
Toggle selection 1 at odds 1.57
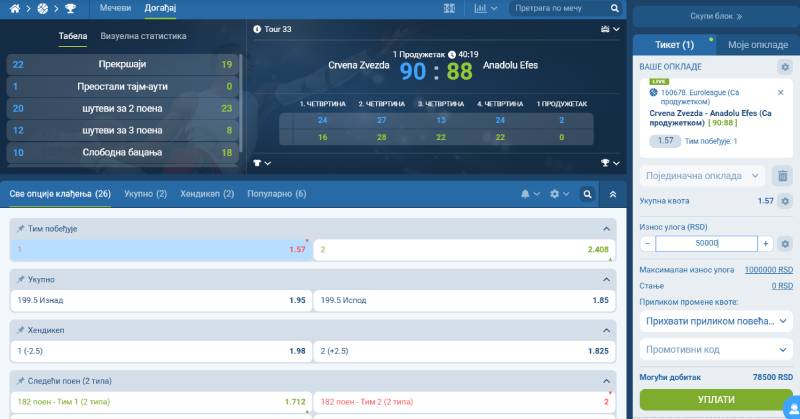coord(161,250)
